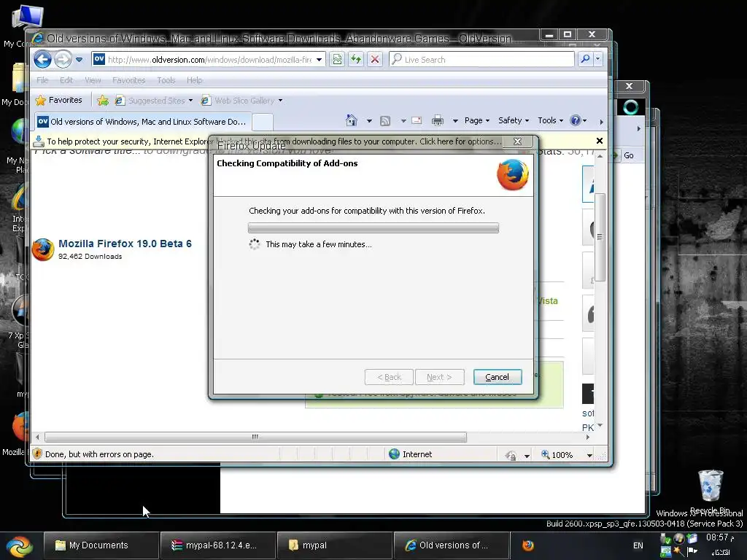Open the Help menu

pyautogui.click(x=194, y=80)
